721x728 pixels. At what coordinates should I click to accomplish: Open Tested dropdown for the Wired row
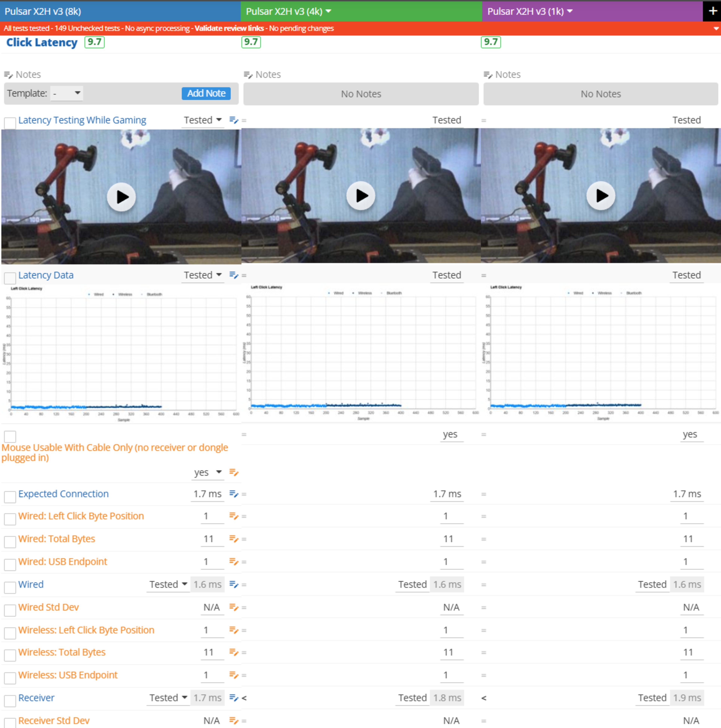coord(168,585)
